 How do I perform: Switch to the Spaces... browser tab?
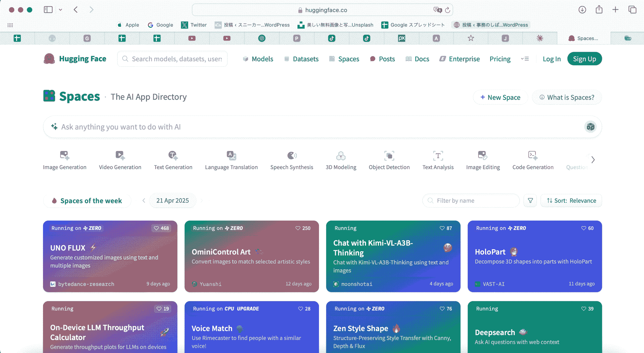tap(584, 38)
